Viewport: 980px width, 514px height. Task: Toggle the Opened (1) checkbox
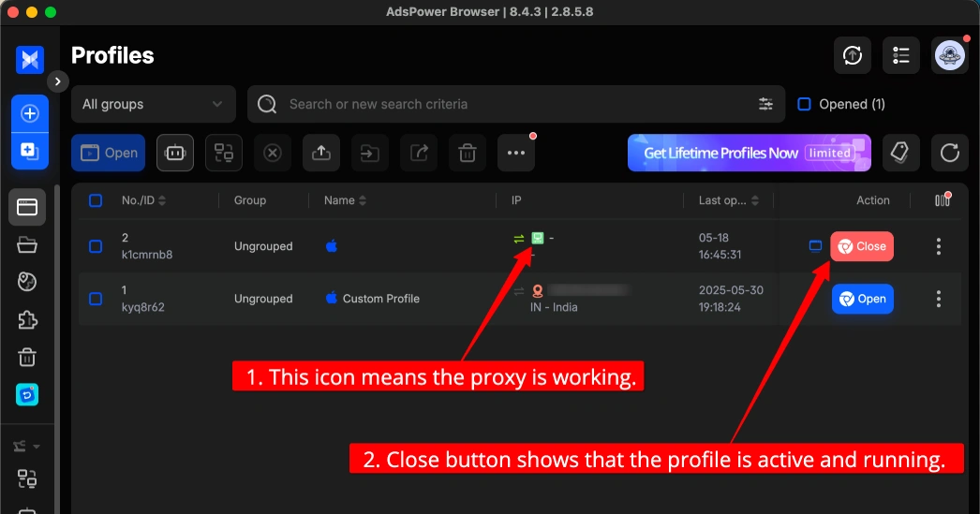[x=805, y=104]
